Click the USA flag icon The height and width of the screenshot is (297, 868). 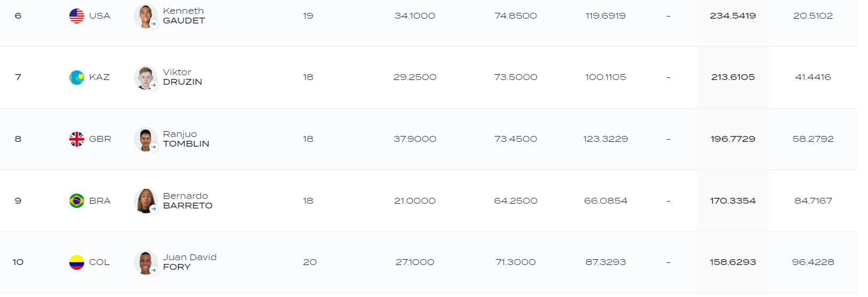pos(77,16)
